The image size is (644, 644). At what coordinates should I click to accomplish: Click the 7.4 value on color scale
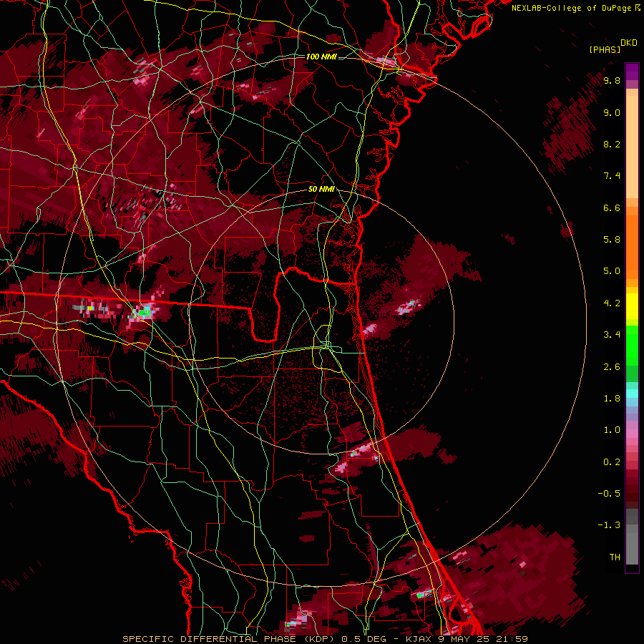[612, 176]
